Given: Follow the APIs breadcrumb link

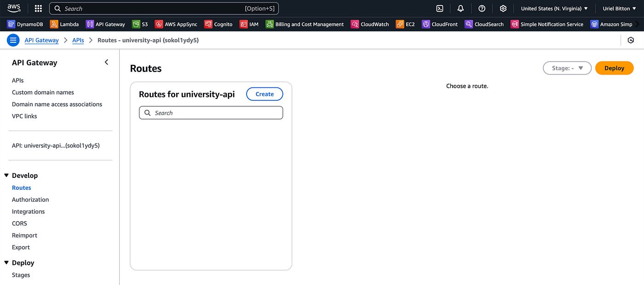Looking at the screenshot, I should tap(78, 40).
